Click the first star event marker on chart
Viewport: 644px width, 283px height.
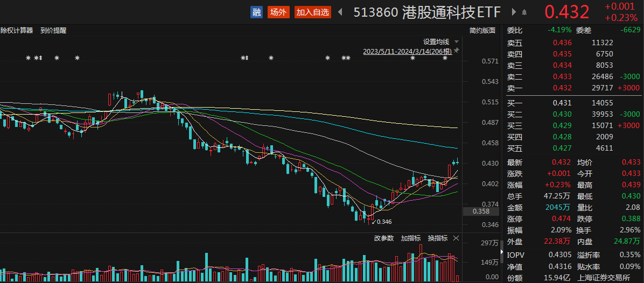point(29,58)
